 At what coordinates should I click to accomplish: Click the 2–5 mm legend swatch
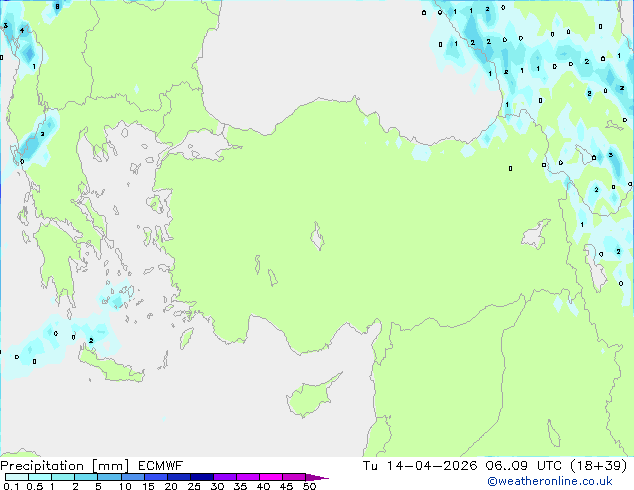(86, 477)
